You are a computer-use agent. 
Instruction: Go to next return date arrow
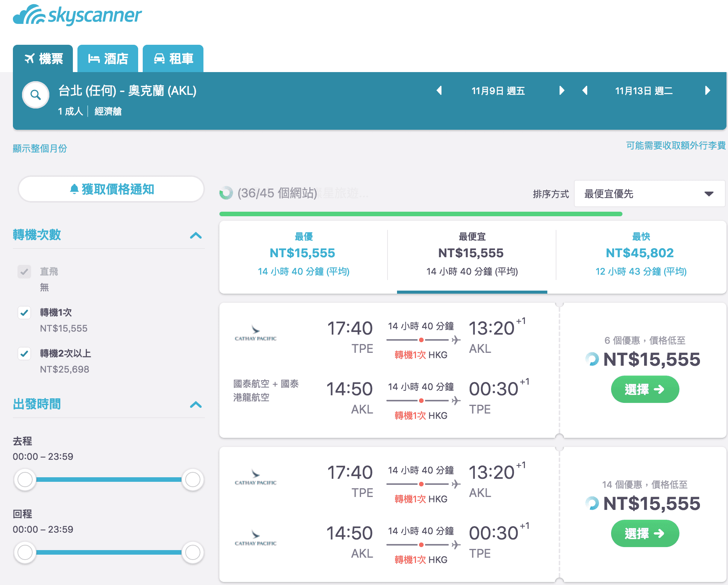pos(708,91)
